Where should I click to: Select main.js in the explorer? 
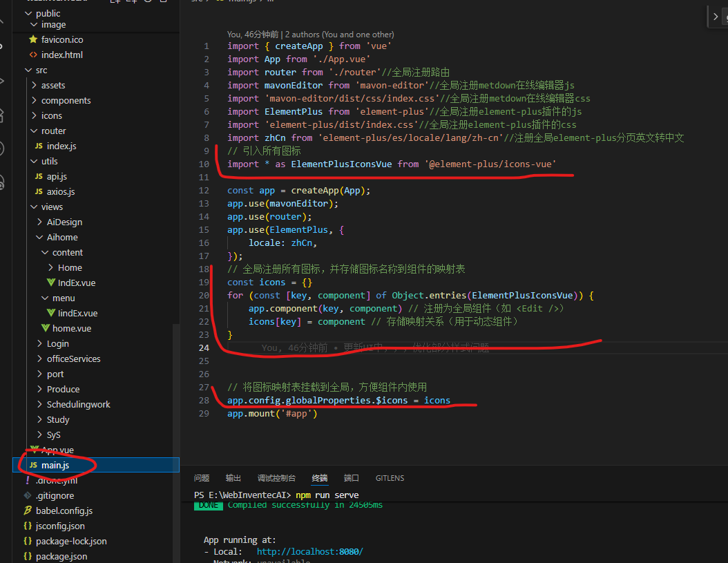click(x=96, y=465)
